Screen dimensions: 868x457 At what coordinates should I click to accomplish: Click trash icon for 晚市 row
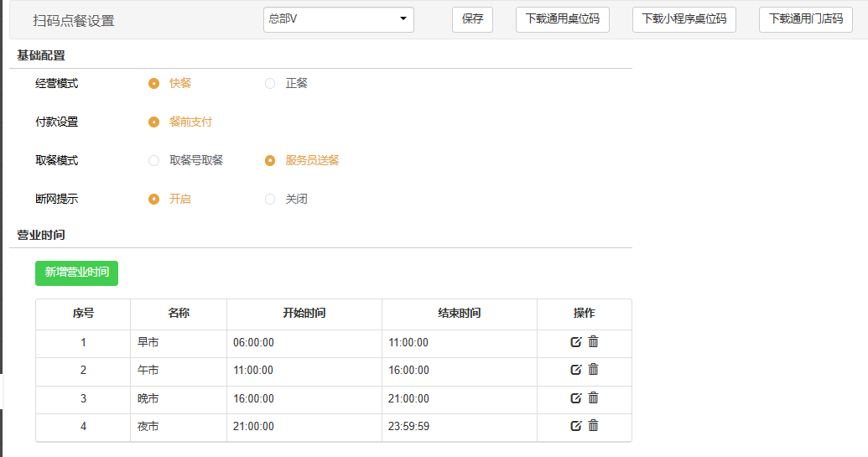[593, 398]
